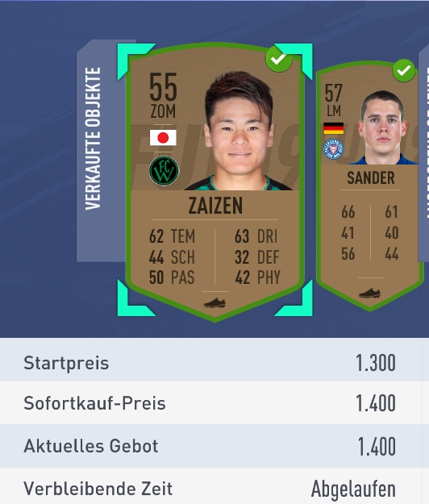This screenshot has width=429, height=504.
Task: Select the partially visible tab at right edge
Action: pos(424,152)
